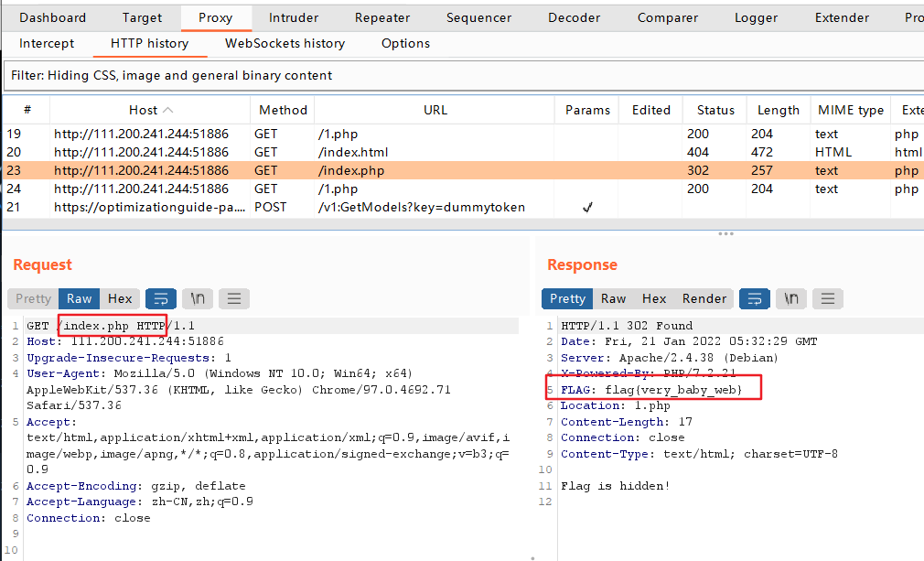Open the Response panel hamburger menu

(x=828, y=298)
